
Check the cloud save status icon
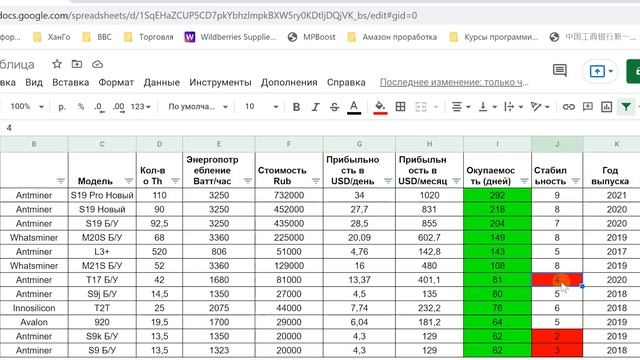coord(97,64)
